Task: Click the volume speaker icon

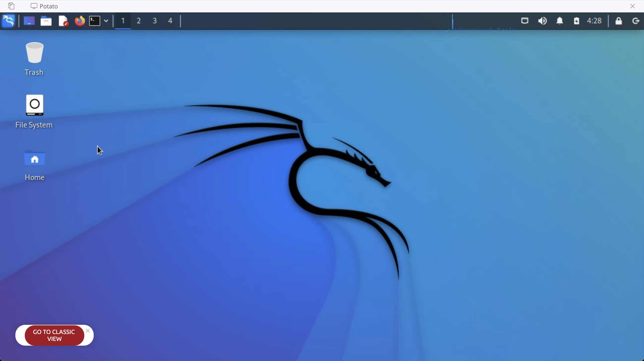Action: pos(542,21)
